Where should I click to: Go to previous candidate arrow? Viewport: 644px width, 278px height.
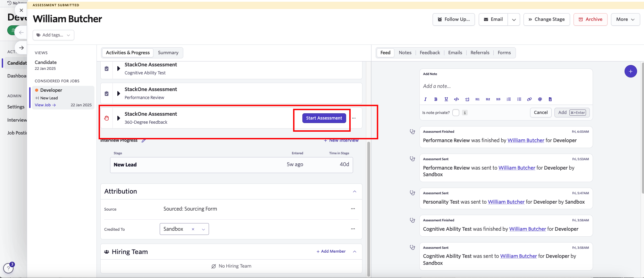[x=21, y=32]
